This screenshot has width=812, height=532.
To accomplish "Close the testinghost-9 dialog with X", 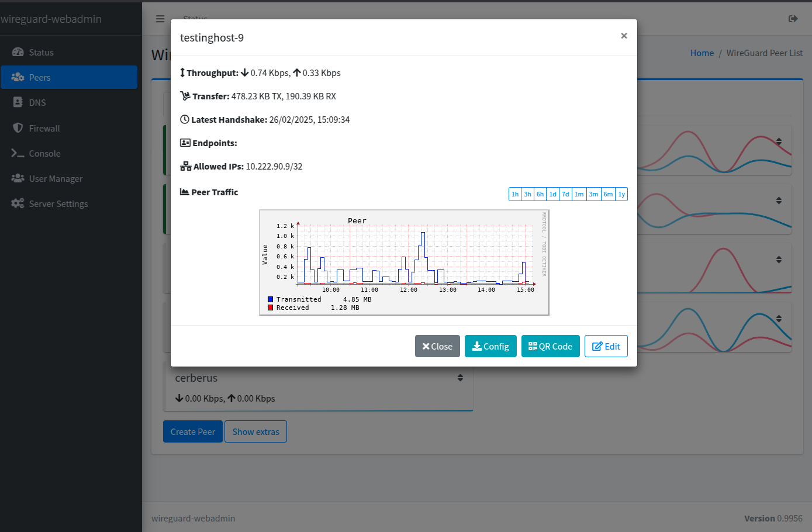I will click(x=624, y=36).
